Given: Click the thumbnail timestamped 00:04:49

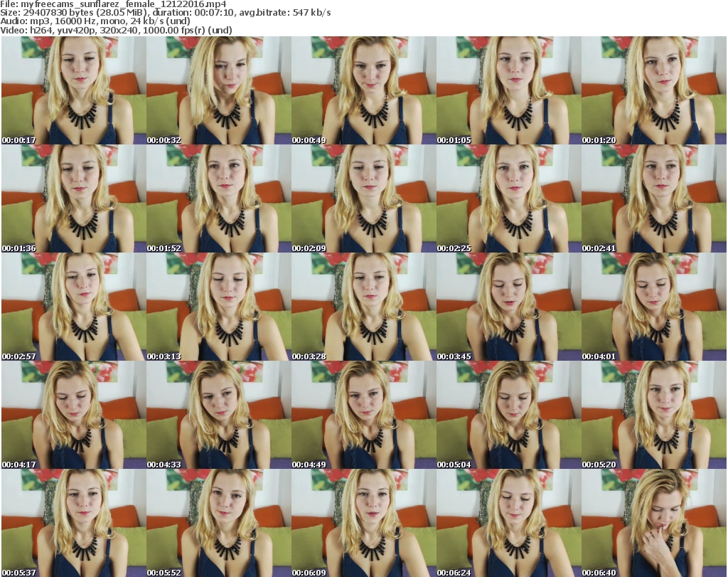Looking at the screenshot, I should (364, 415).
